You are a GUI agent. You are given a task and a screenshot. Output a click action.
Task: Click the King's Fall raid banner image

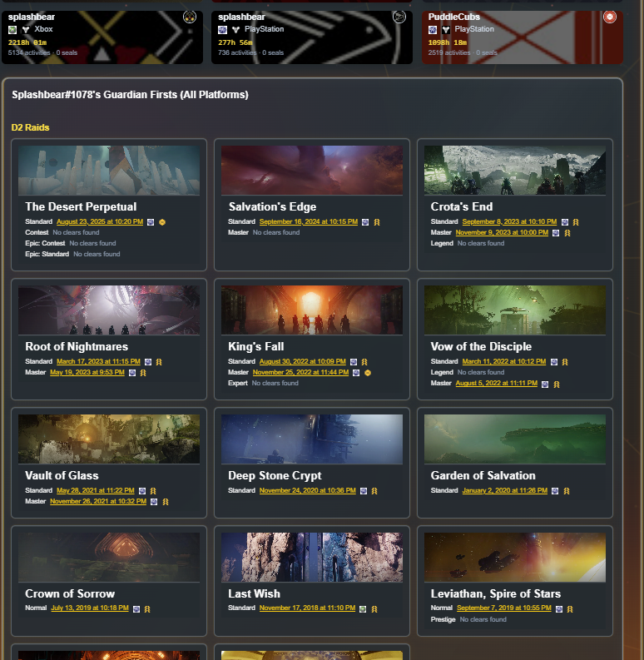[x=312, y=310]
